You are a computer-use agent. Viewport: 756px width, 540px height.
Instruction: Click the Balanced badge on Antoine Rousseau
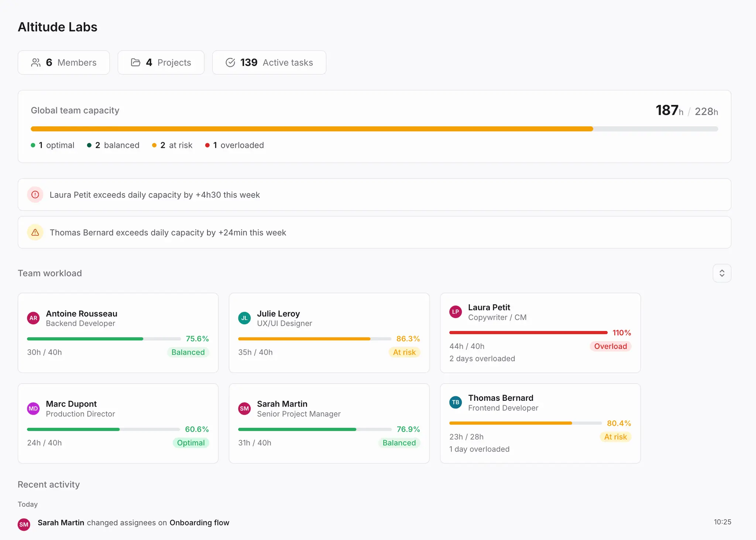pos(188,352)
